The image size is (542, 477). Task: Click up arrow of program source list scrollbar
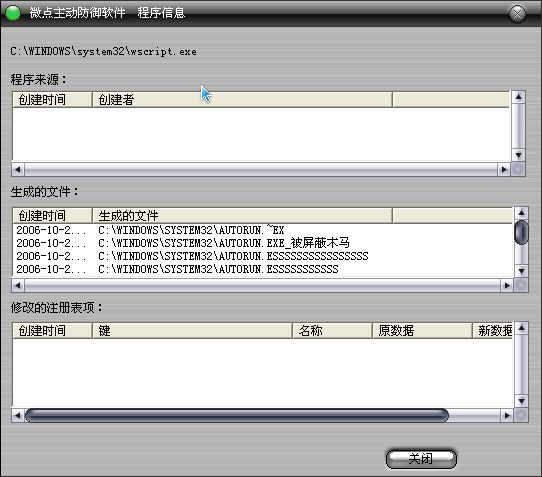[x=518, y=97]
